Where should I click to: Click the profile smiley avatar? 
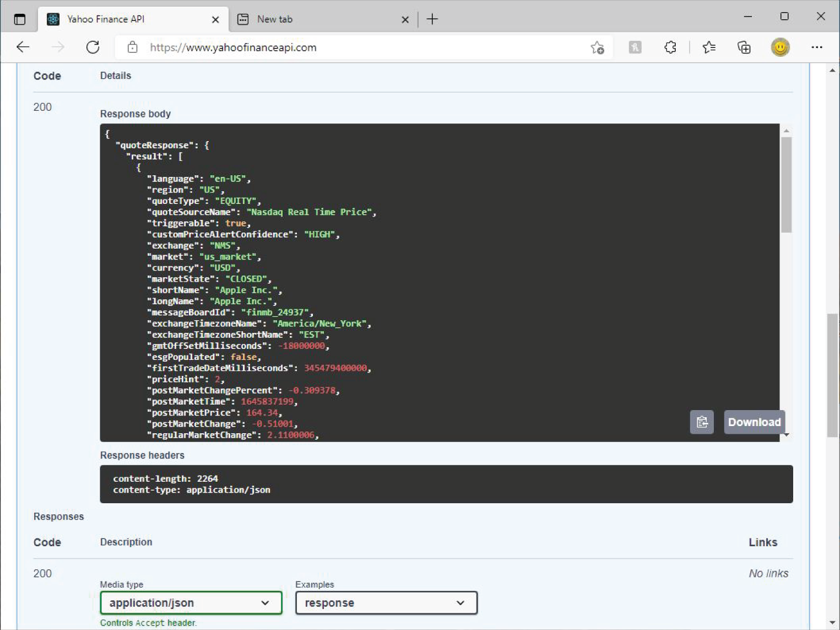(x=780, y=47)
